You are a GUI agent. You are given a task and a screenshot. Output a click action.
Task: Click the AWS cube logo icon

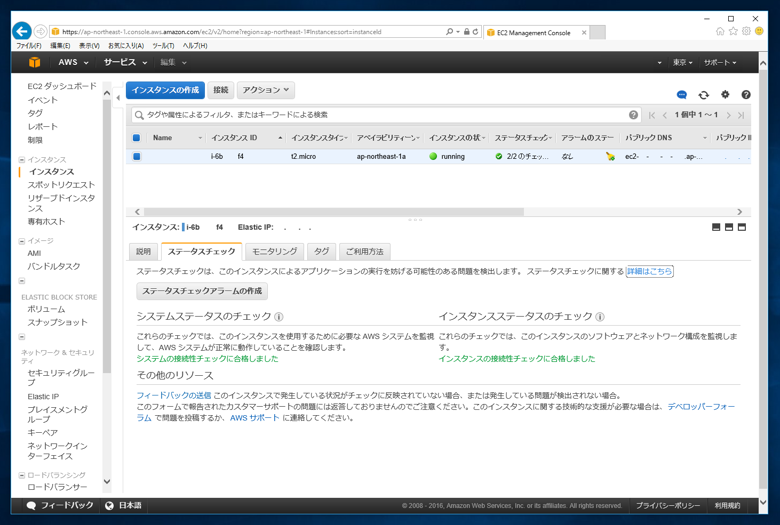(34, 62)
